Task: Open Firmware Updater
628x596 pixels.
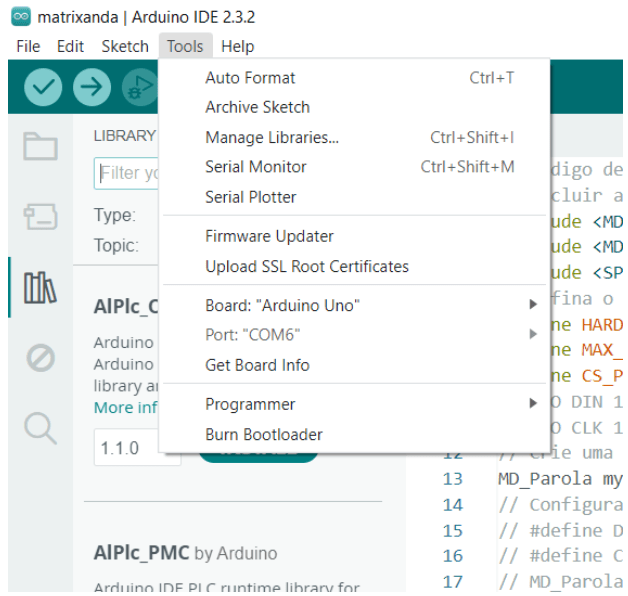Action: point(354,236)
